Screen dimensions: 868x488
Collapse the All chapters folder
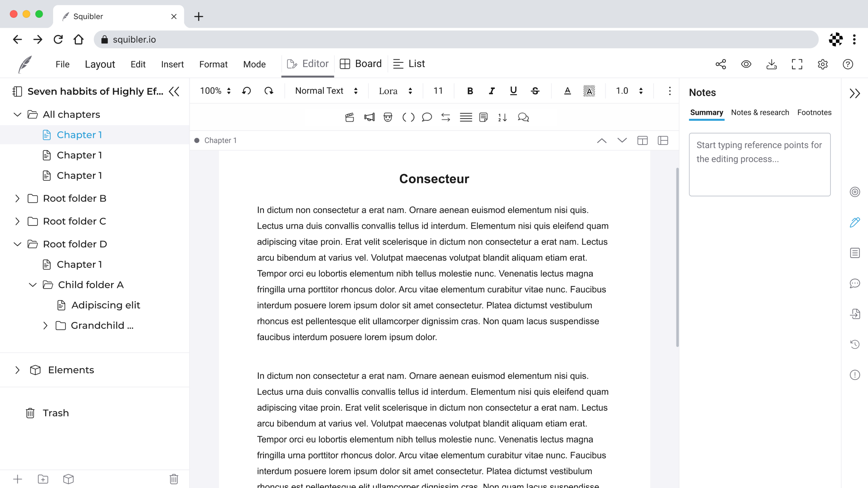(17, 115)
